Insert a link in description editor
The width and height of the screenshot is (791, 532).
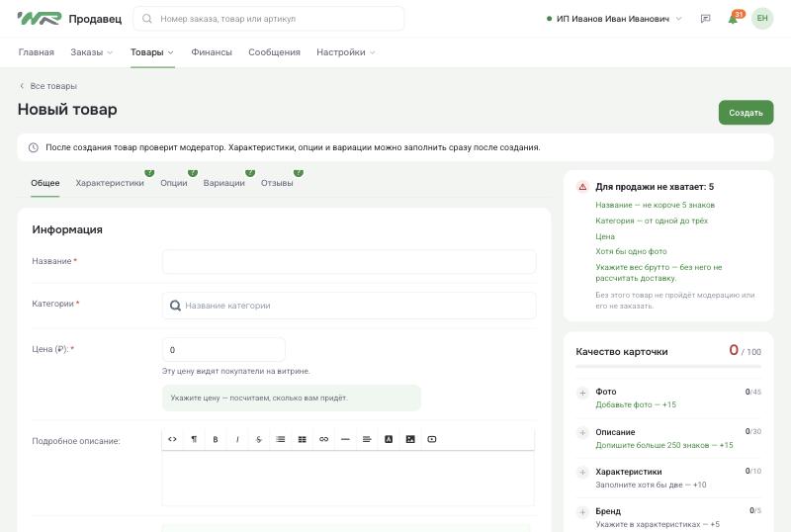point(324,439)
